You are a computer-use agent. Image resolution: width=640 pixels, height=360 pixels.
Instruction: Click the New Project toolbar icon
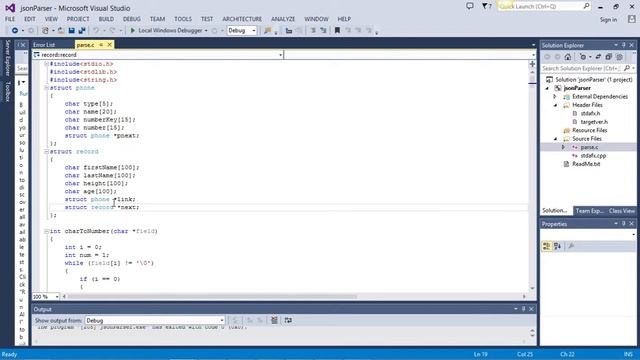coord(45,31)
